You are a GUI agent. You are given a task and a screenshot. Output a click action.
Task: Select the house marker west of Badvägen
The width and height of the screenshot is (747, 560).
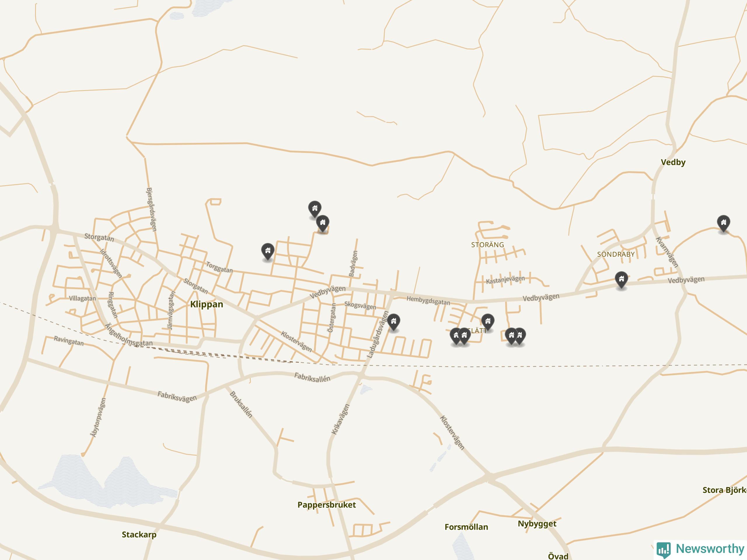point(268,251)
